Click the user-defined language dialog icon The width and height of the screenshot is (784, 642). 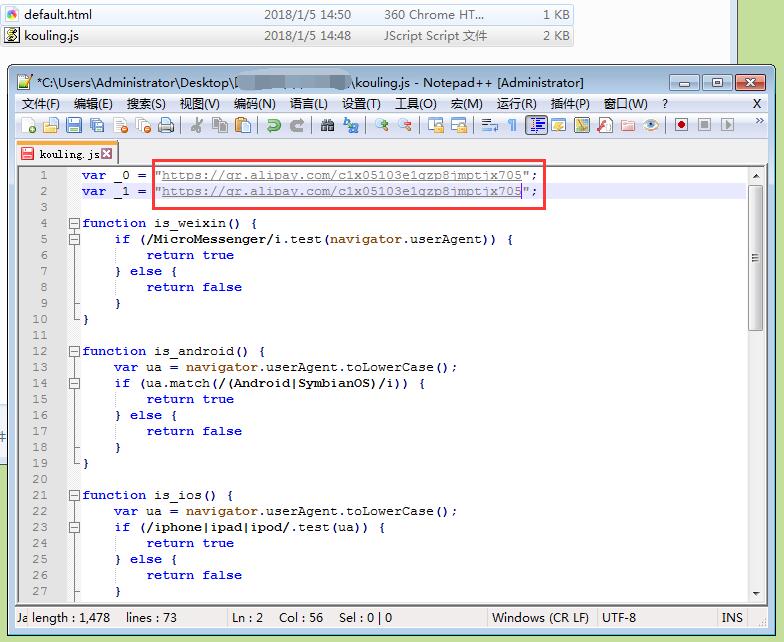click(558, 125)
